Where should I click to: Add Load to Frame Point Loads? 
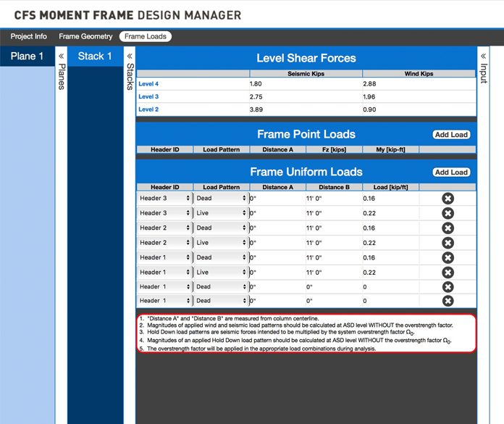(450, 134)
